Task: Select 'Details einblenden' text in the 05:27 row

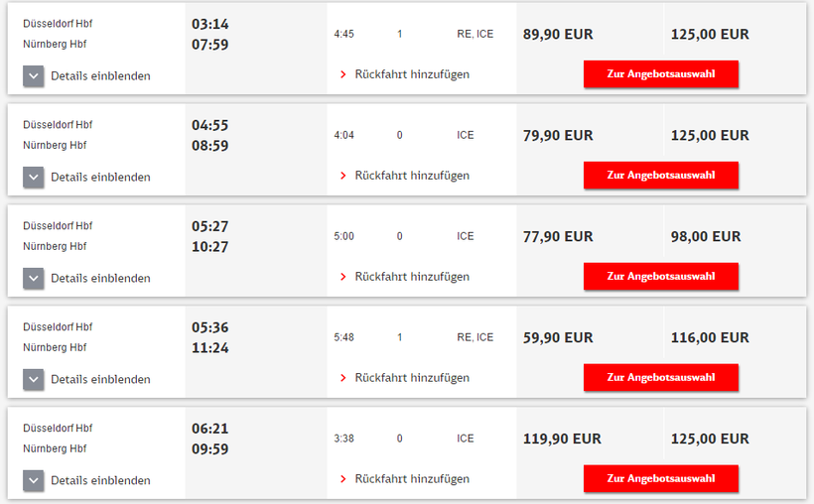Action: coord(100,278)
